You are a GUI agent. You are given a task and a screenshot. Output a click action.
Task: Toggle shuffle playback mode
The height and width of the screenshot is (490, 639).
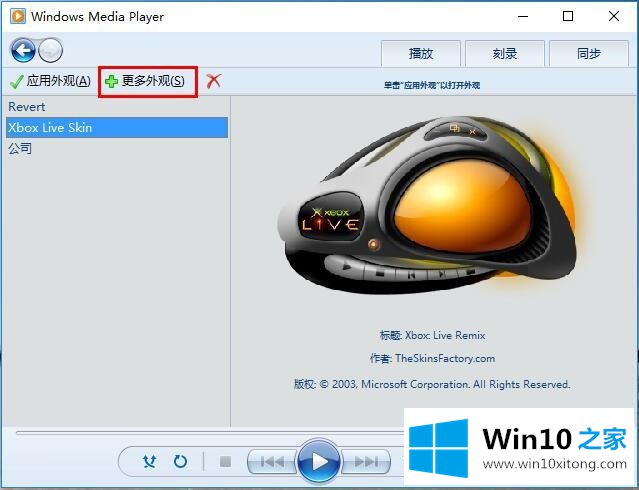[x=149, y=461]
